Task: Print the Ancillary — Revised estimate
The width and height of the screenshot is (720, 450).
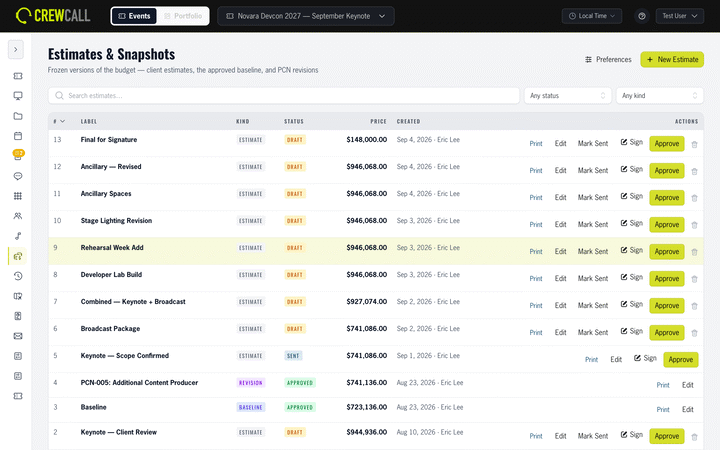Action: 536,170
